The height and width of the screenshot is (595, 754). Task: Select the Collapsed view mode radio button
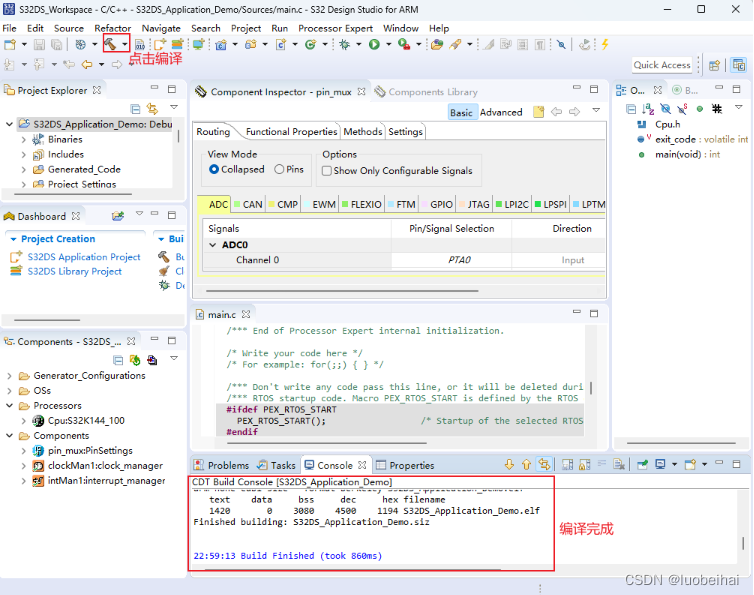214,169
